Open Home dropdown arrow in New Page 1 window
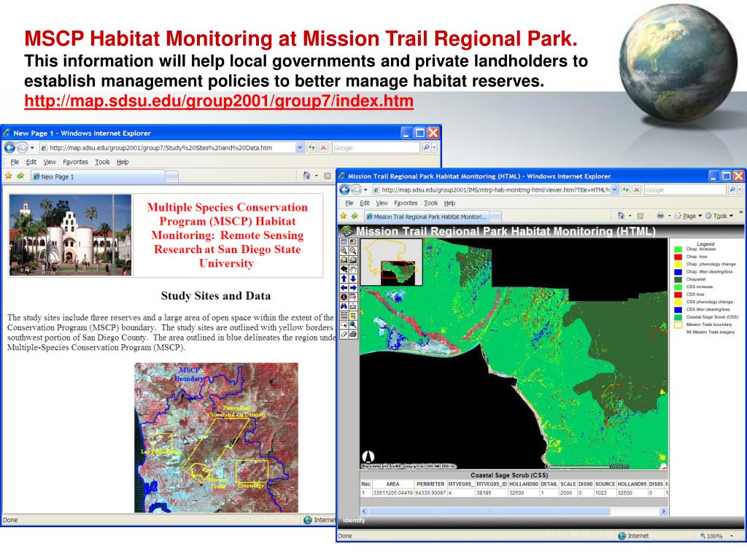 coord(317,176)
